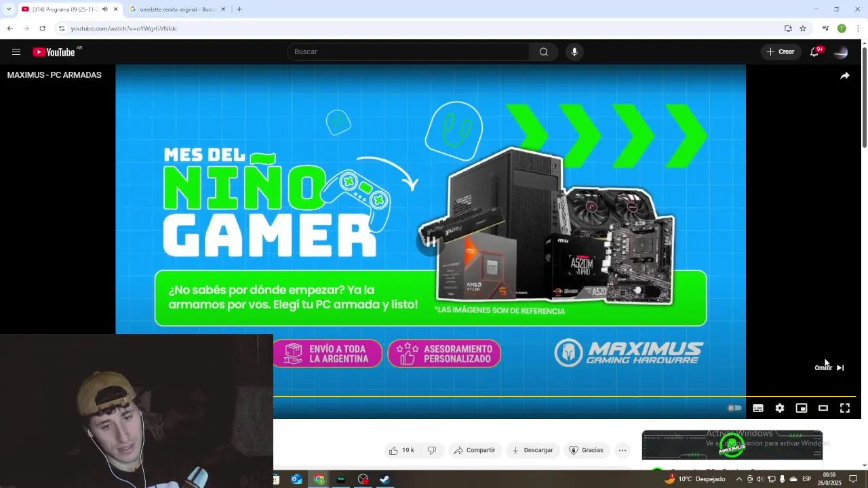Click the search magnifier button
868x488 pixels.
544,52
